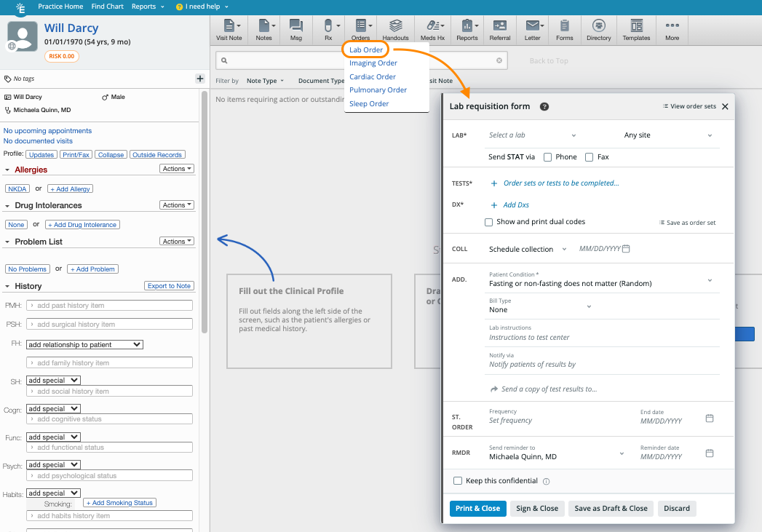
Task: Open the Select a lab dropdown
Action: coord(533,135)
